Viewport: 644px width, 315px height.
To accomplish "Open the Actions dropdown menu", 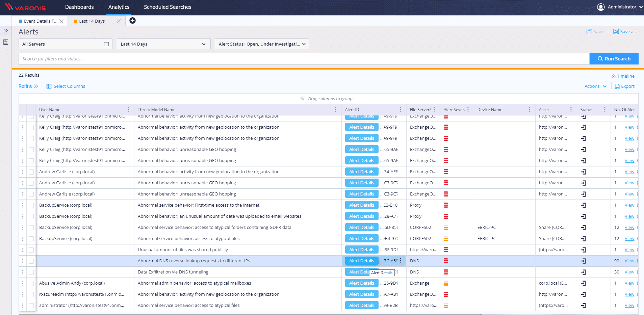I will tap(595, 86).
